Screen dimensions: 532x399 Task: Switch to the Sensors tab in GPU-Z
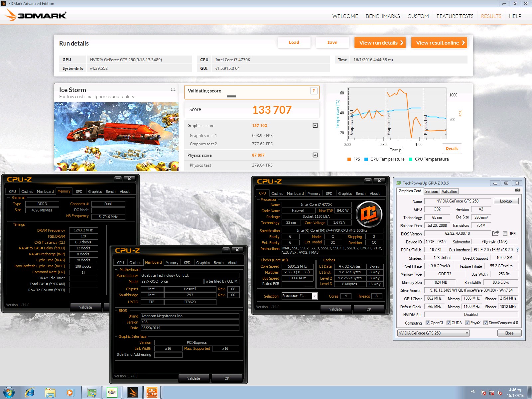coord(431,191)
